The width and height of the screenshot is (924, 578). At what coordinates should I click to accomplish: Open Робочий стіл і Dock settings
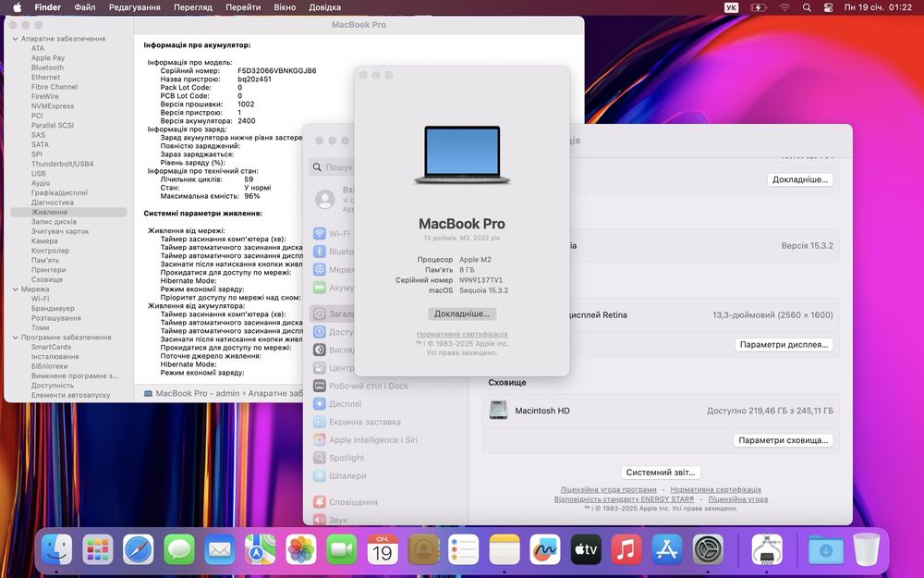(360, 386)
